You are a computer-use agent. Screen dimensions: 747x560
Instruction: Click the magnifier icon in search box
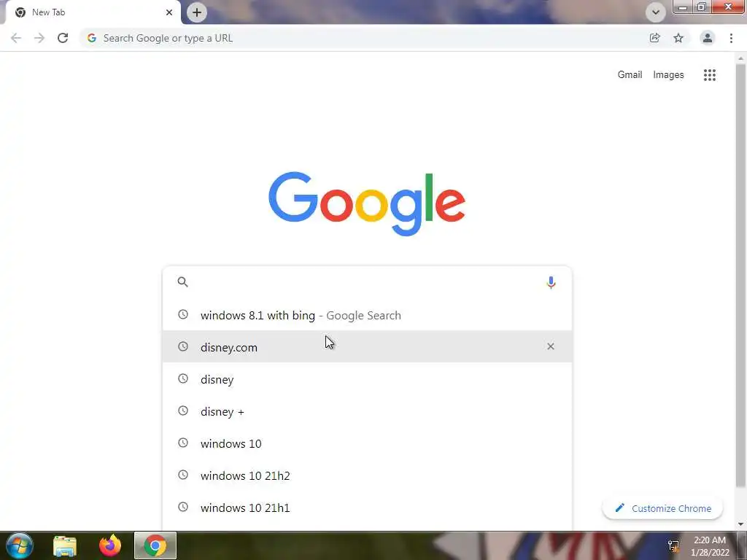click(x=182, y=282)
